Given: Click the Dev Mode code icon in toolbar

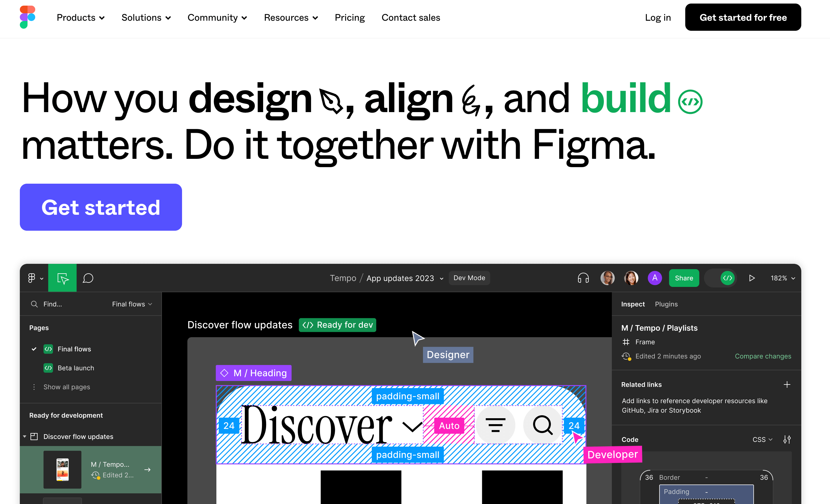Looking at the screenshot, I should coord(728,278).
